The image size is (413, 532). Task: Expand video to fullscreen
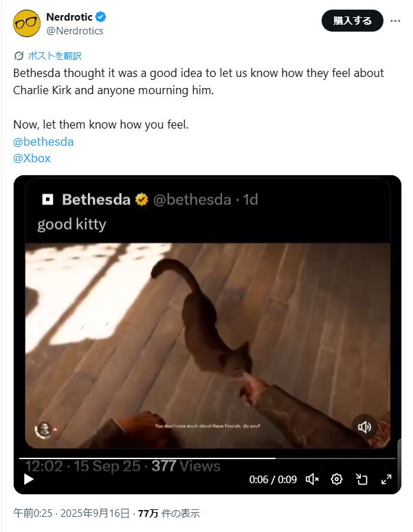[386, 479]
